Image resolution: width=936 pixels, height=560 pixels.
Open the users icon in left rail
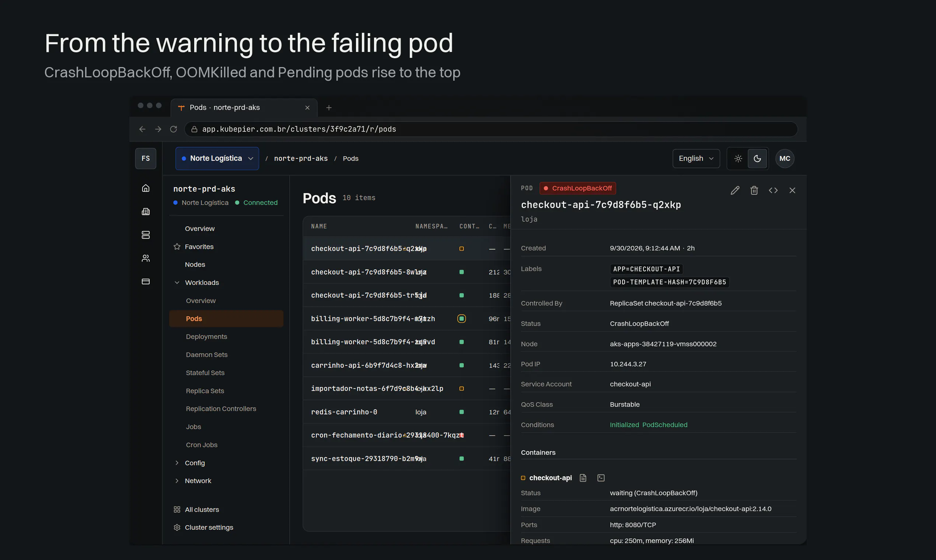[146, 258]
